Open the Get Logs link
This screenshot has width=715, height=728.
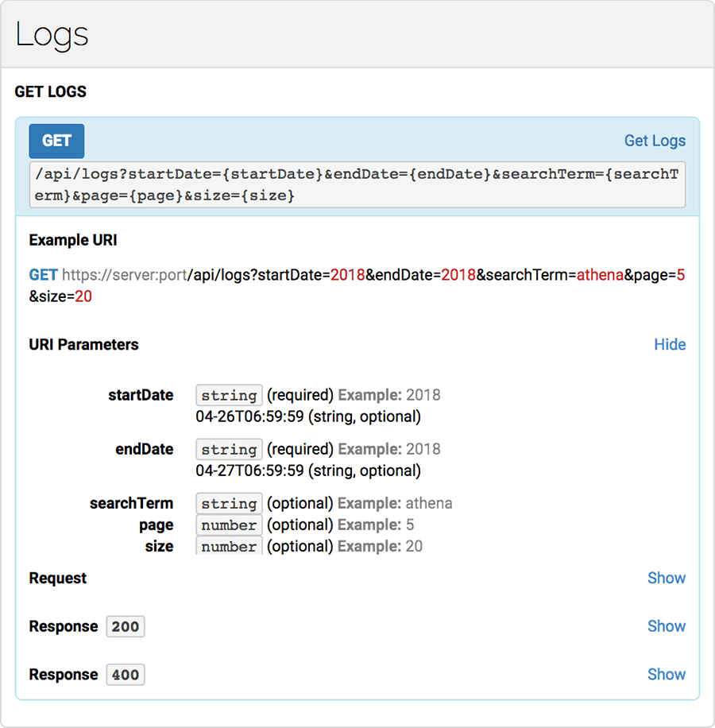click(654, 141)
